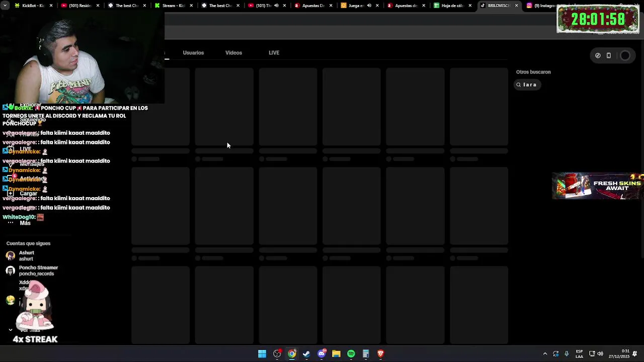Click the Poncho Streamer avatar

coord(10,271)
